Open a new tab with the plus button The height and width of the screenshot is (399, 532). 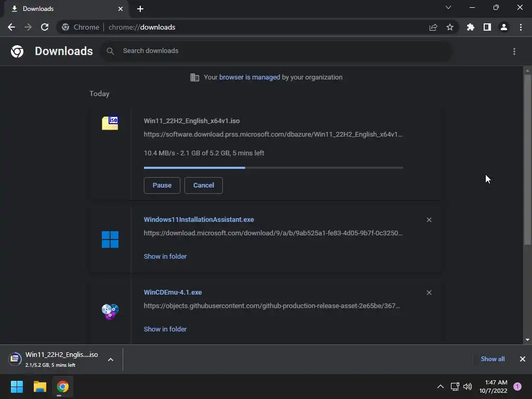pos(140,9)
